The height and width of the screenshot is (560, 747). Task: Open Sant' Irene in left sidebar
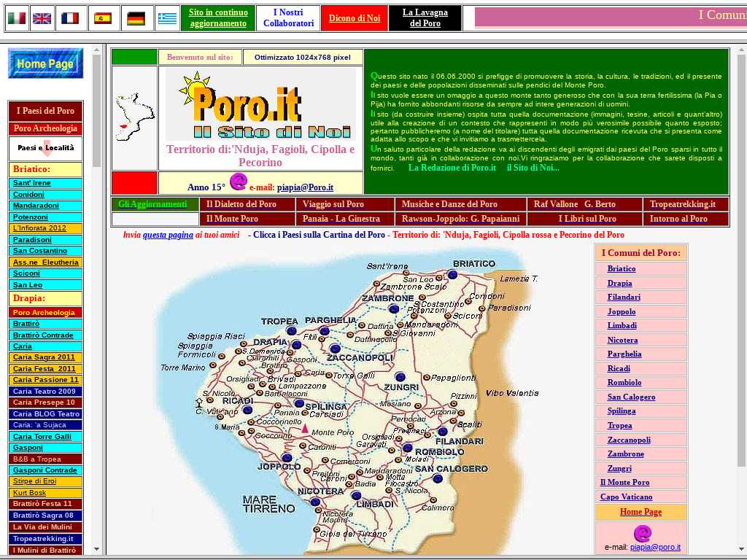pos(31,183)
